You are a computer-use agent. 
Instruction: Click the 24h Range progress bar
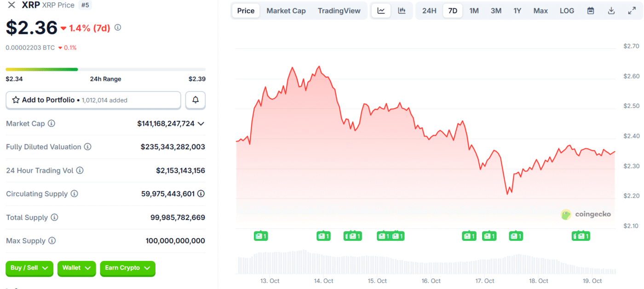pyautogui.click(x=105, y=69)
